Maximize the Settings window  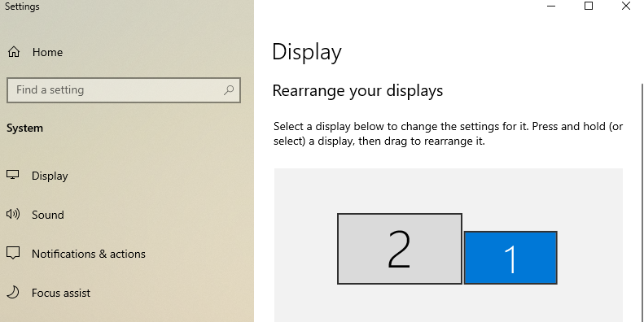(x=589, y=6)
